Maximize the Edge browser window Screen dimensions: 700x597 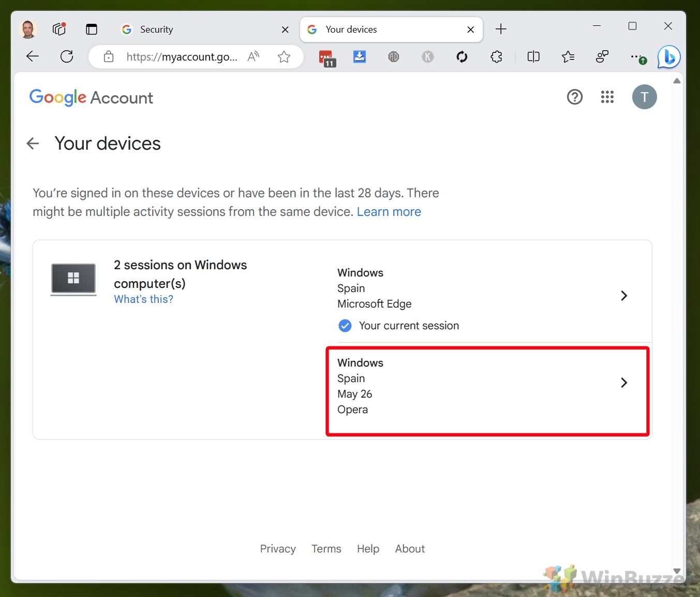[x=632, y=26]
